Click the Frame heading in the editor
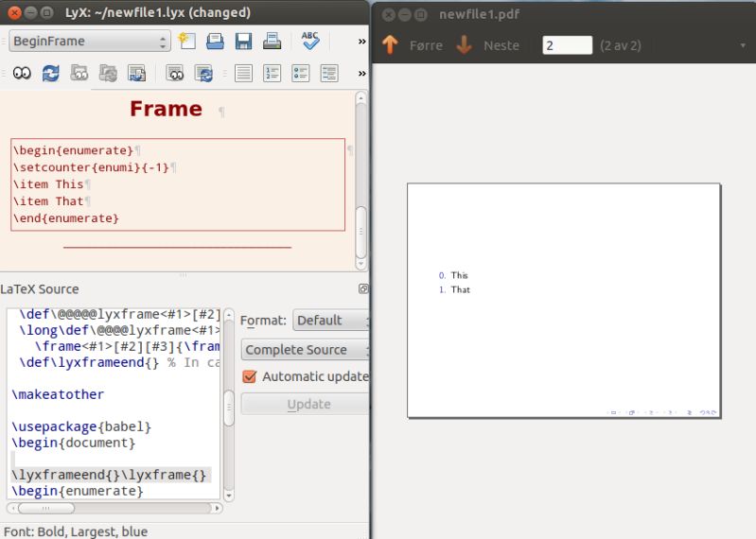The width and height of the screenshot is (756, 539). tap(166, 109)
